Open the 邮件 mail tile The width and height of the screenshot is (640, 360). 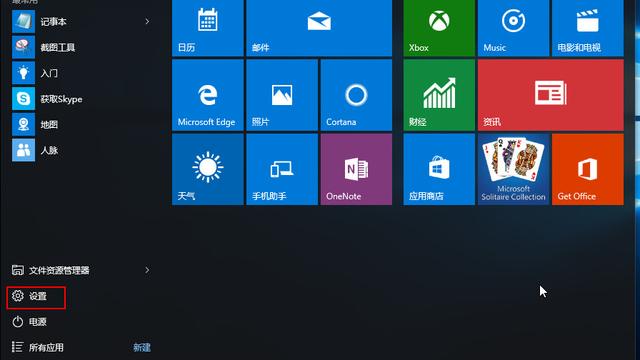319,28
